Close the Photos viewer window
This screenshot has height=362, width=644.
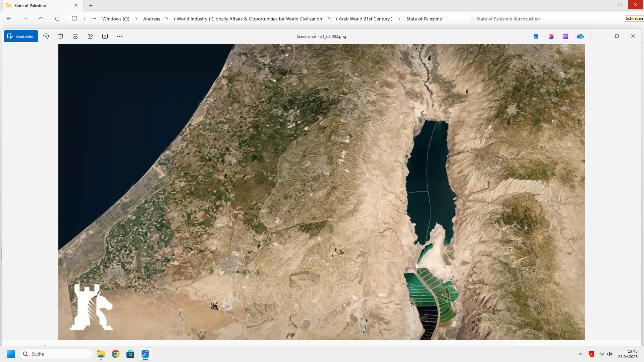pyautogui.click(x=633, y=36)
